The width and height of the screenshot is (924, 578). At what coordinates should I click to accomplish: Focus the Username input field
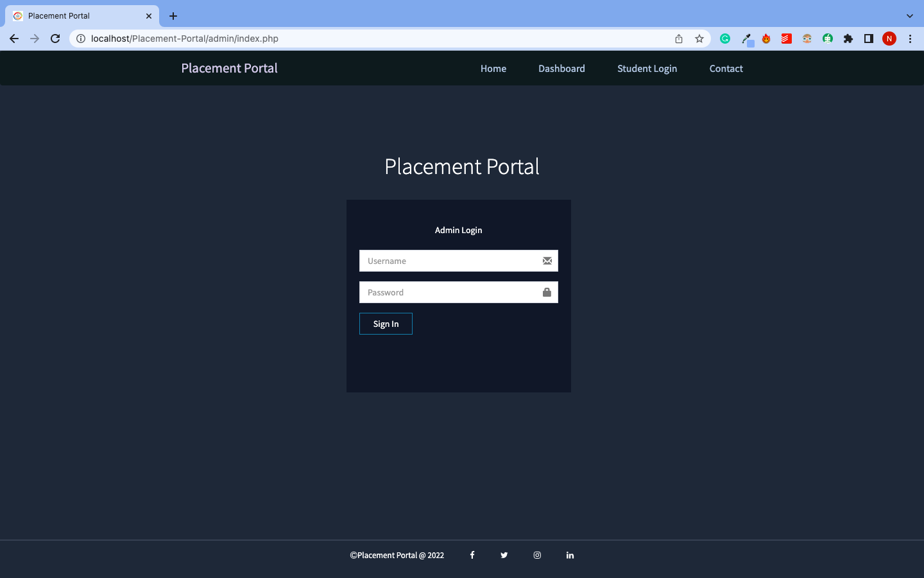(x=459, y=261)
